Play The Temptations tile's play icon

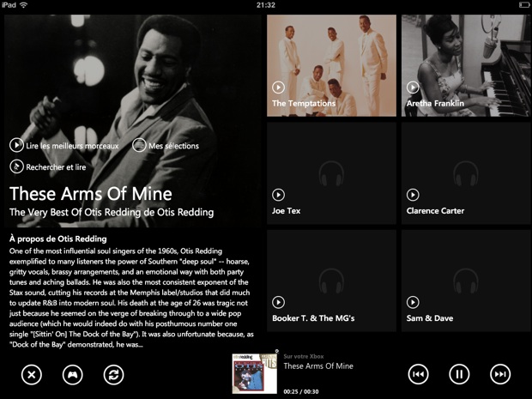[x=278, y=88]
